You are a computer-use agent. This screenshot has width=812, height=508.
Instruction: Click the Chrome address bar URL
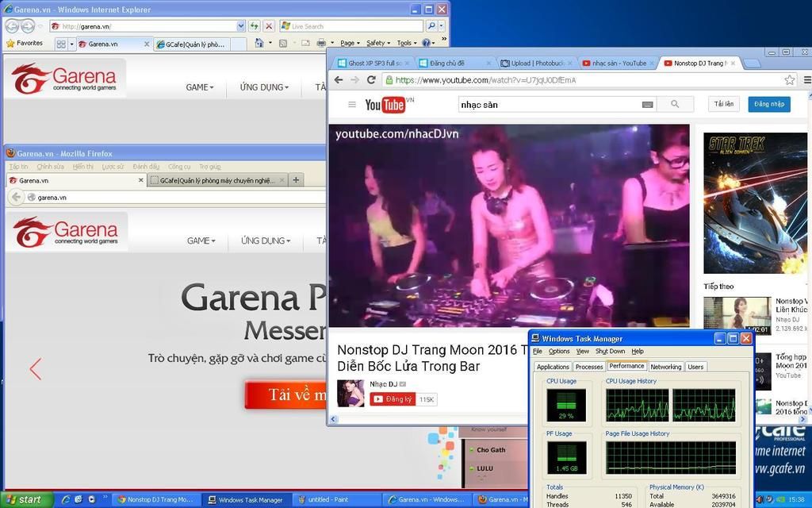coord(486,80)
